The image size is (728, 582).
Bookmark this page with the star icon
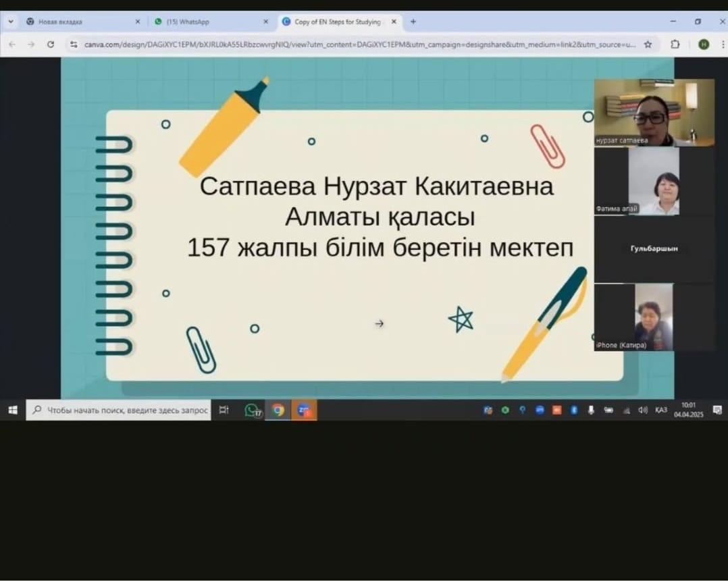[x=648, y=45]
